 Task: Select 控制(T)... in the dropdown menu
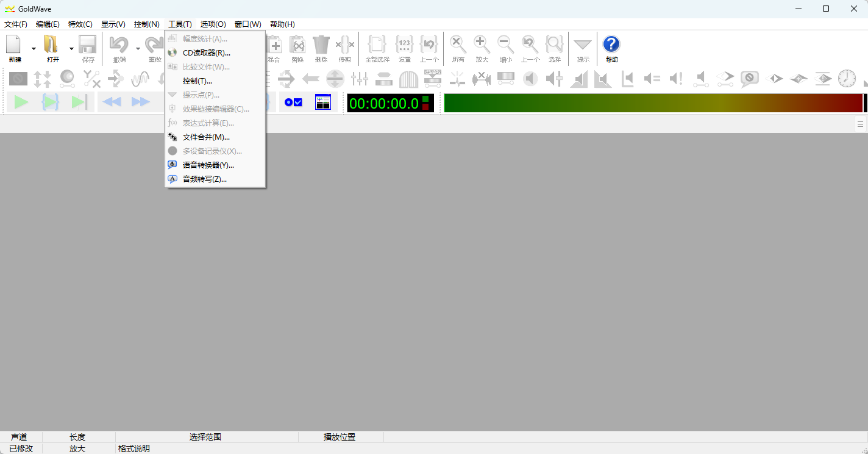click(215, 81)
